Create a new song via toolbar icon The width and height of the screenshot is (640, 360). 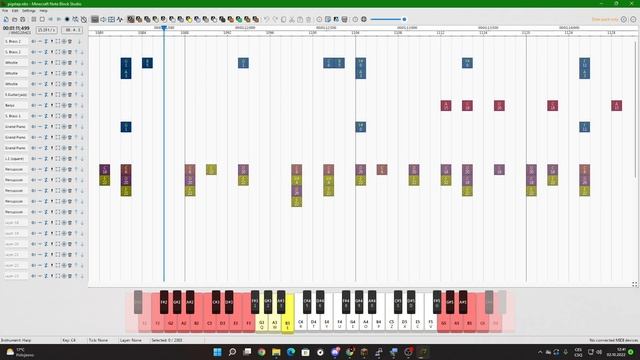(x=6, y=19)
